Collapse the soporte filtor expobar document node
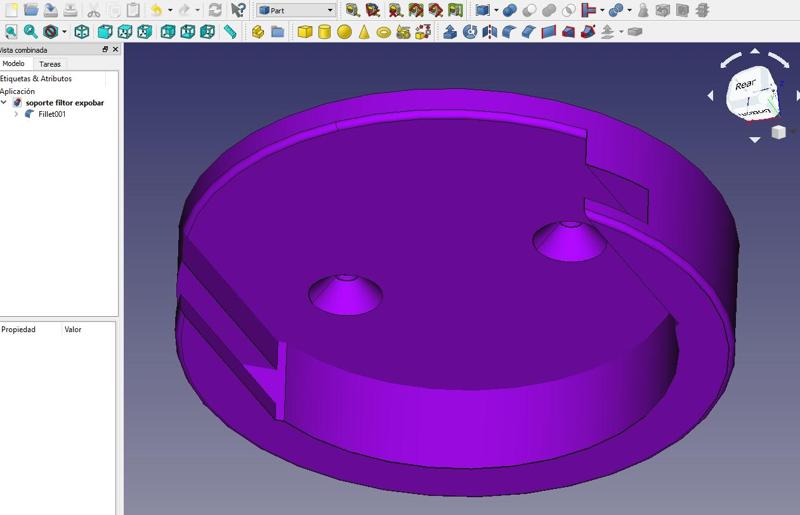 tap(4, 103)
